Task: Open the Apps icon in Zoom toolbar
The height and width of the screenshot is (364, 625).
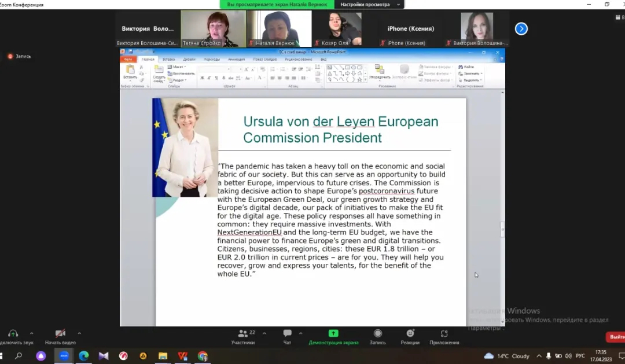Action: [x=444, y=333]
